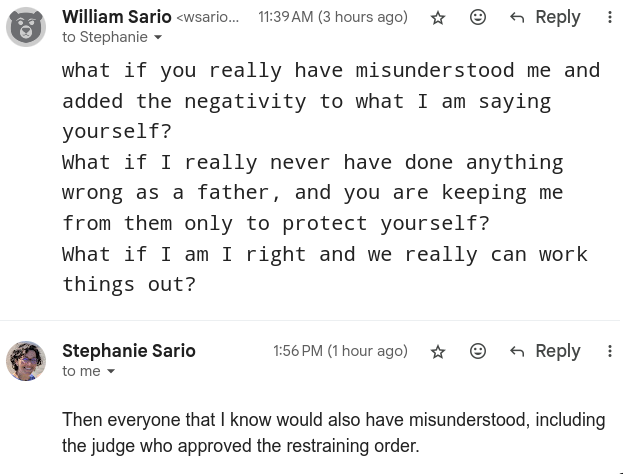Click Stephanie's reply message text
Screen dimensions: 623x474
point(333,432)
